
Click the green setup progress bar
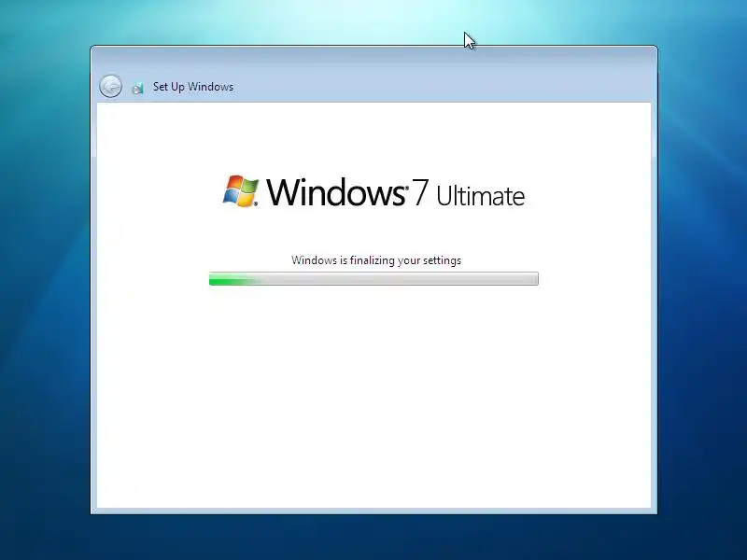tap(373, 279)
